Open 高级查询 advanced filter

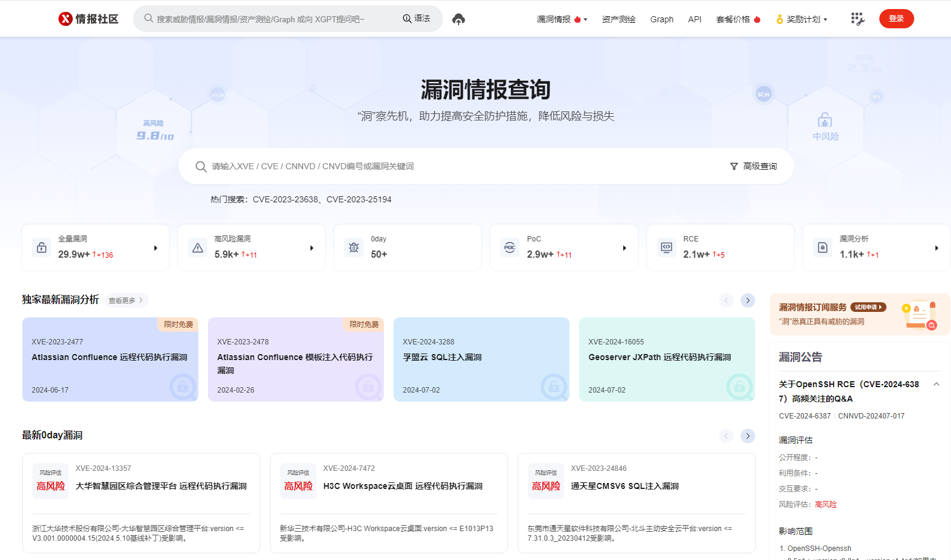753,166
